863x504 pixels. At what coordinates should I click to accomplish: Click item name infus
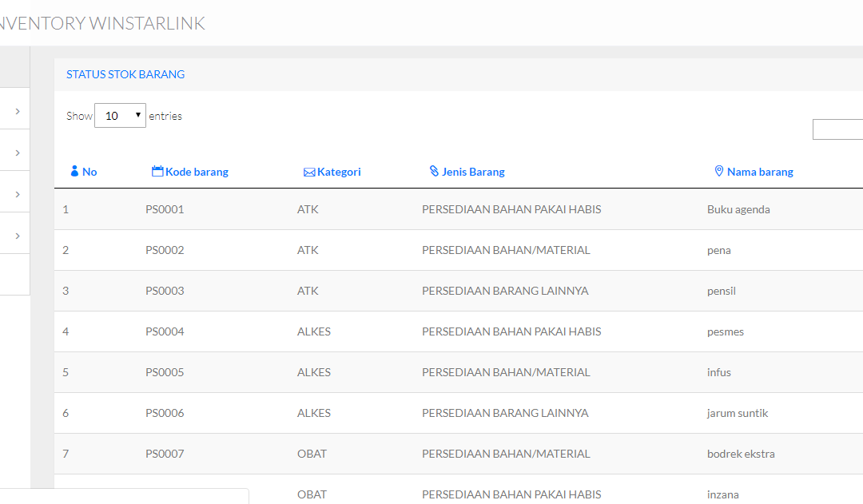point(719,372)
